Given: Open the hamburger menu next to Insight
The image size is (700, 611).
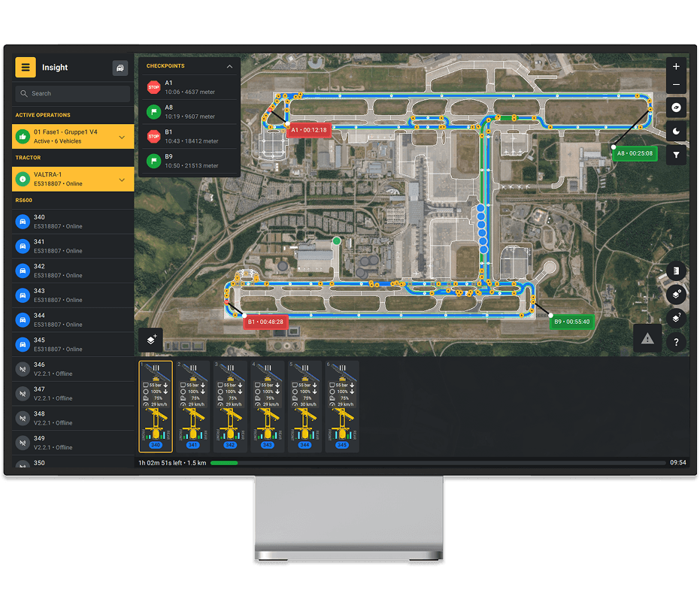Looking at the screenshot, I should coord(26,68).
